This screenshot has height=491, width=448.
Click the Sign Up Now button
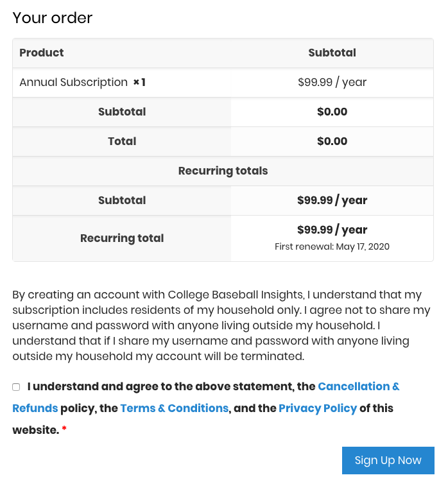tap(388, 460)
